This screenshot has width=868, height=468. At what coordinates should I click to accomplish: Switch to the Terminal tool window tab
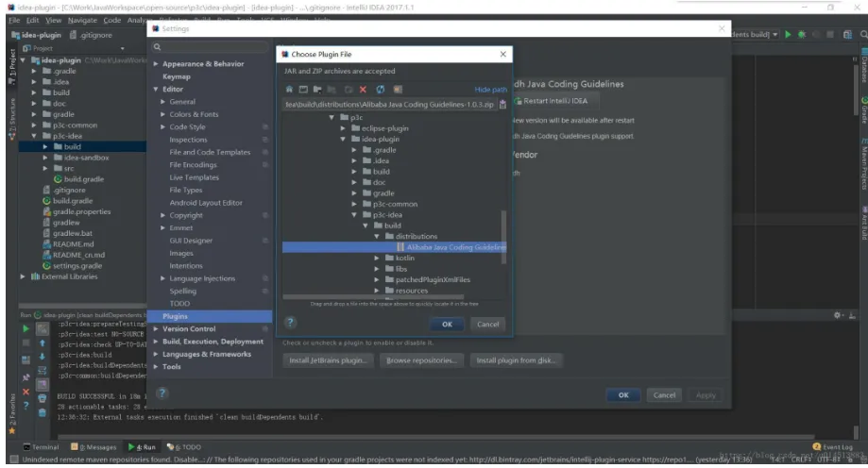click(x=41, y=447)
